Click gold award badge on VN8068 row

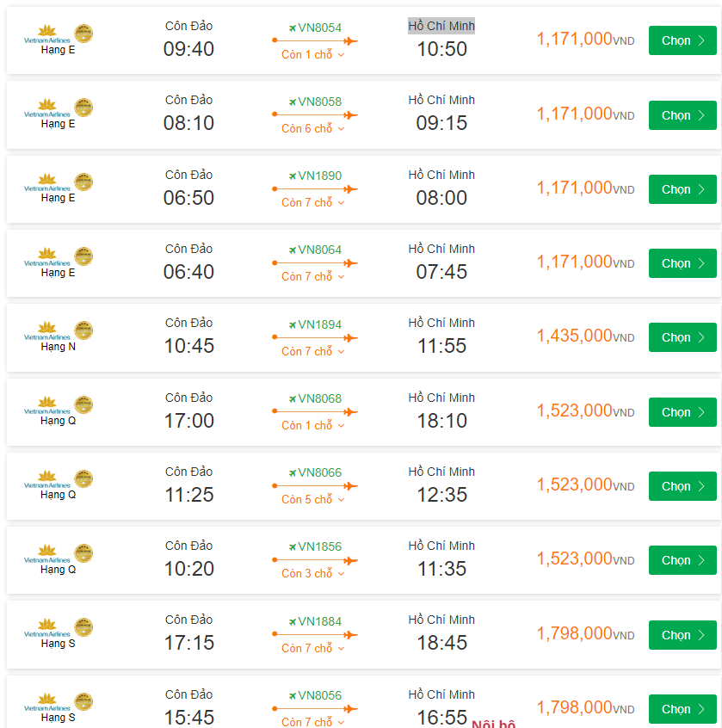pyautogui.click(x=83, y=404)
